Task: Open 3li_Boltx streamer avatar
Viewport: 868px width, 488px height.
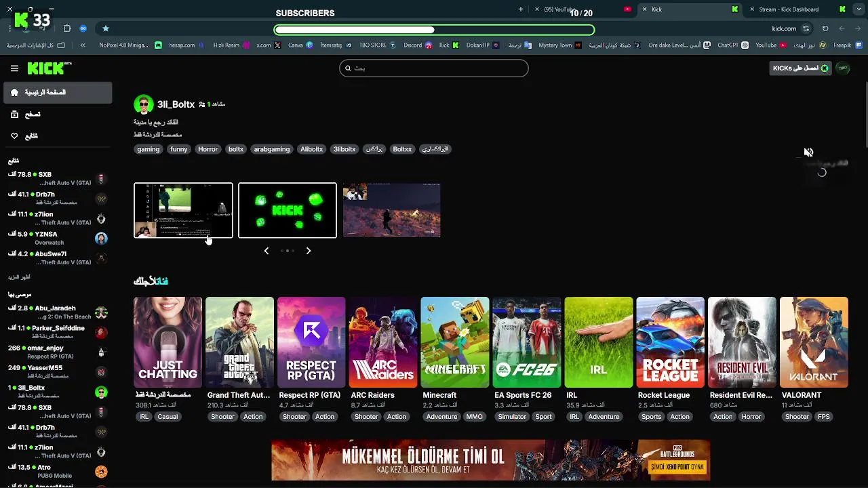Action: coord(143,104)
